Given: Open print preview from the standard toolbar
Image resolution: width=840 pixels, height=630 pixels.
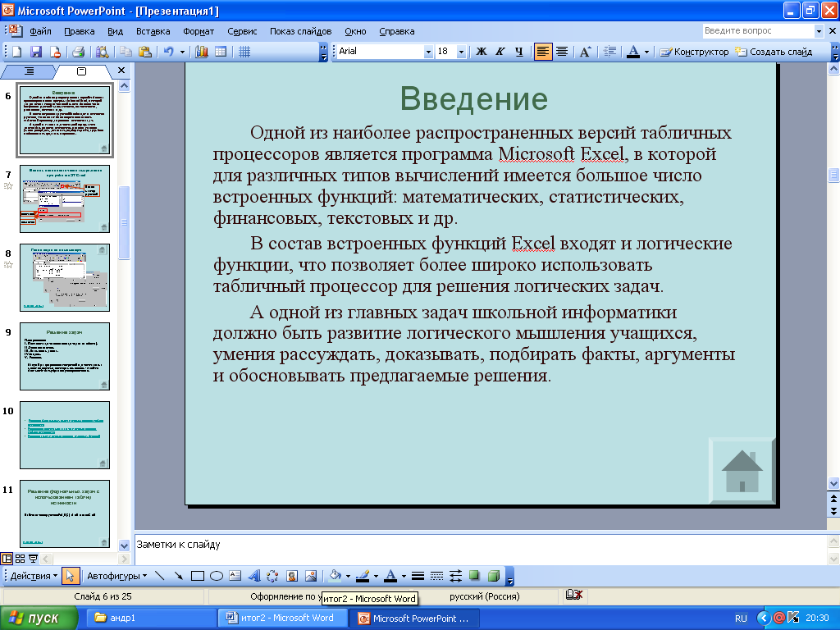Looking at the screenshot, I should pos(103,52).
